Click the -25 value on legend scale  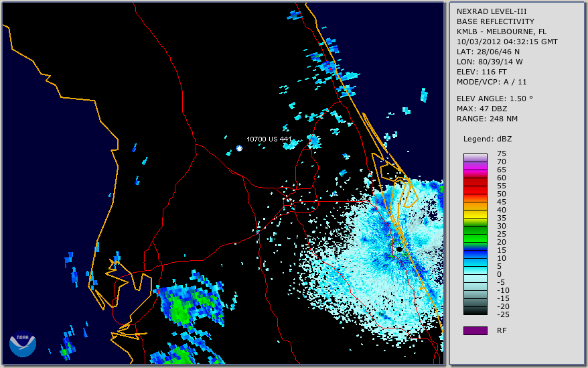503,314
